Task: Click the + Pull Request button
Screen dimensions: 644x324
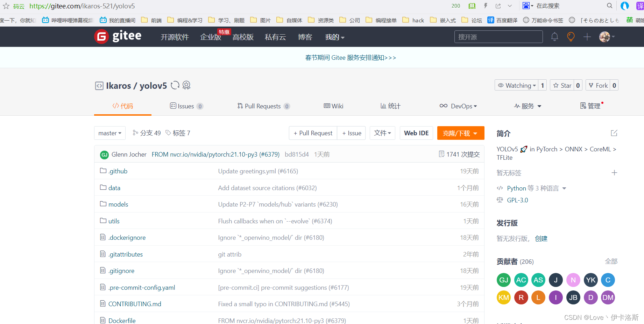Action: tap(313, 133)
